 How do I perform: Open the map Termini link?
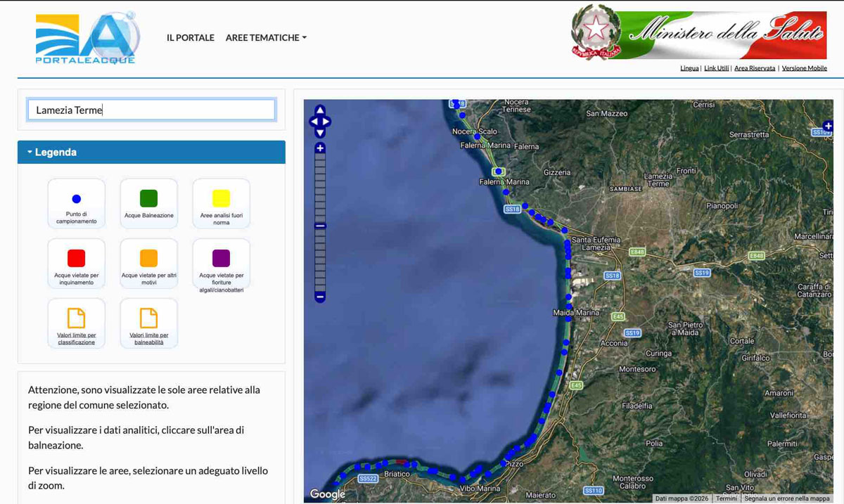pos(727,498)
